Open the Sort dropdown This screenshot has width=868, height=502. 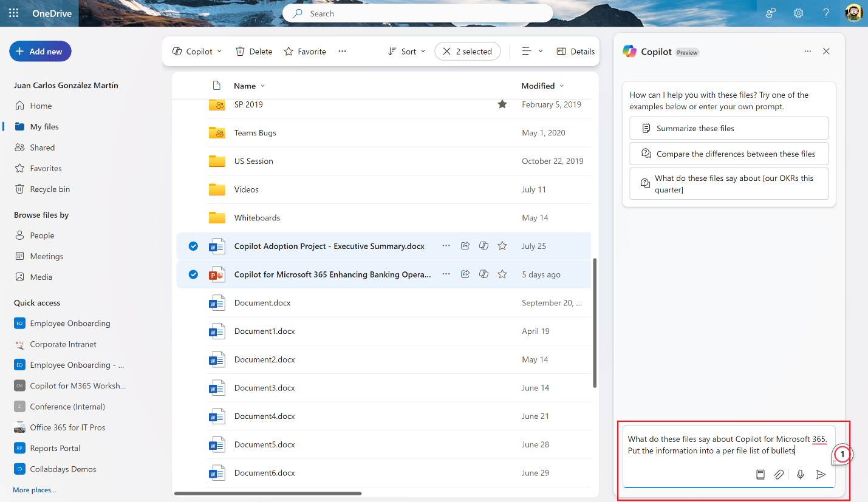(x=405, y=51)
